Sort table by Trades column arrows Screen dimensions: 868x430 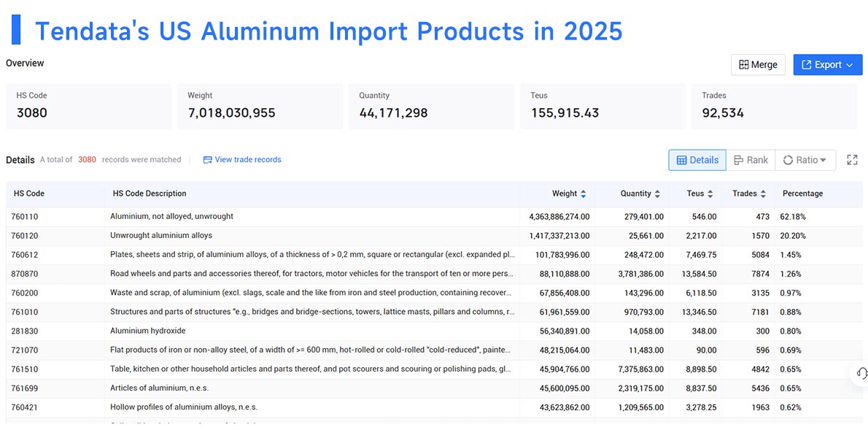tap(763, 194)
